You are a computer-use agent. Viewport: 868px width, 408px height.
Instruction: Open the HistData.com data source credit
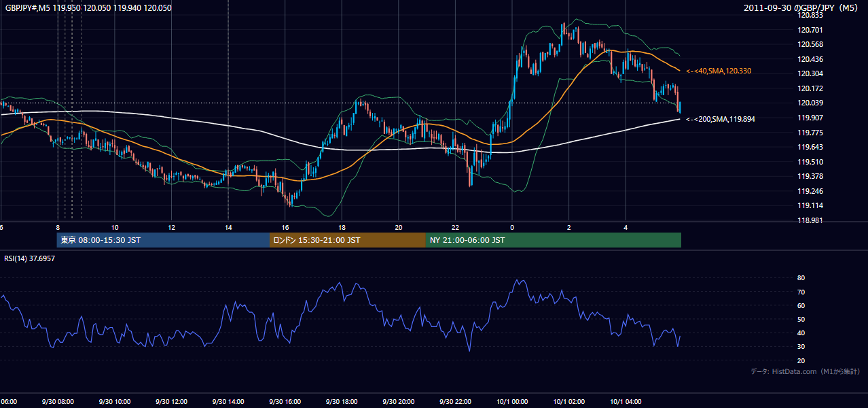click(x=805, y=371)
